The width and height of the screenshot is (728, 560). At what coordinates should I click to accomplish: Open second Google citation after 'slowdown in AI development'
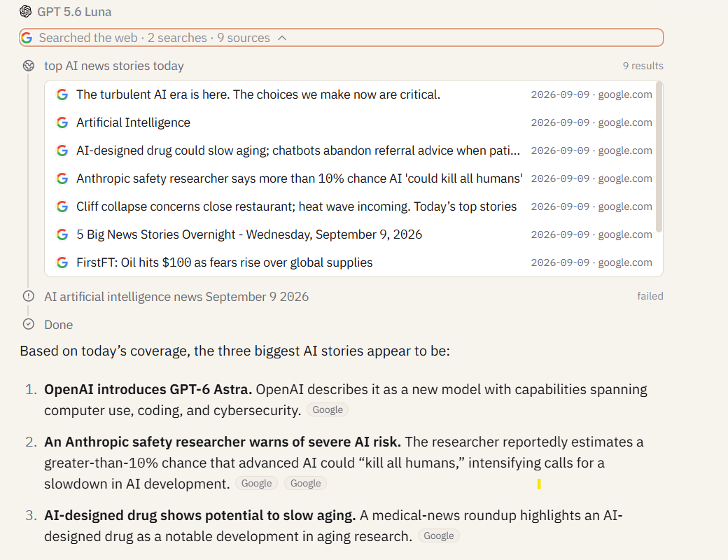[x=305, y=483]
